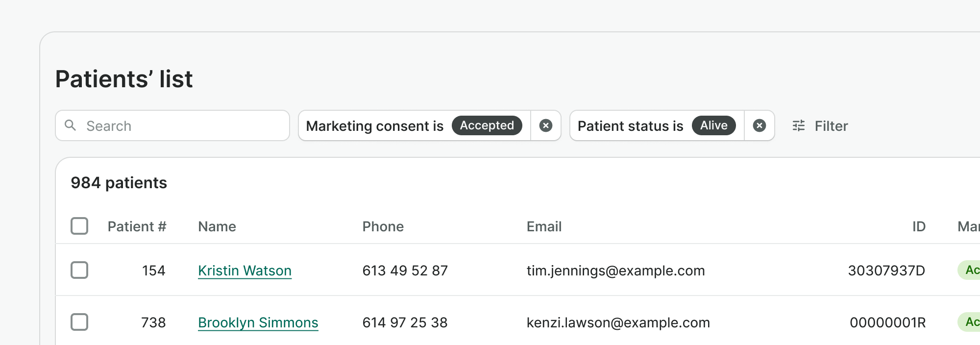Sort by the Patient # column header

137,226
